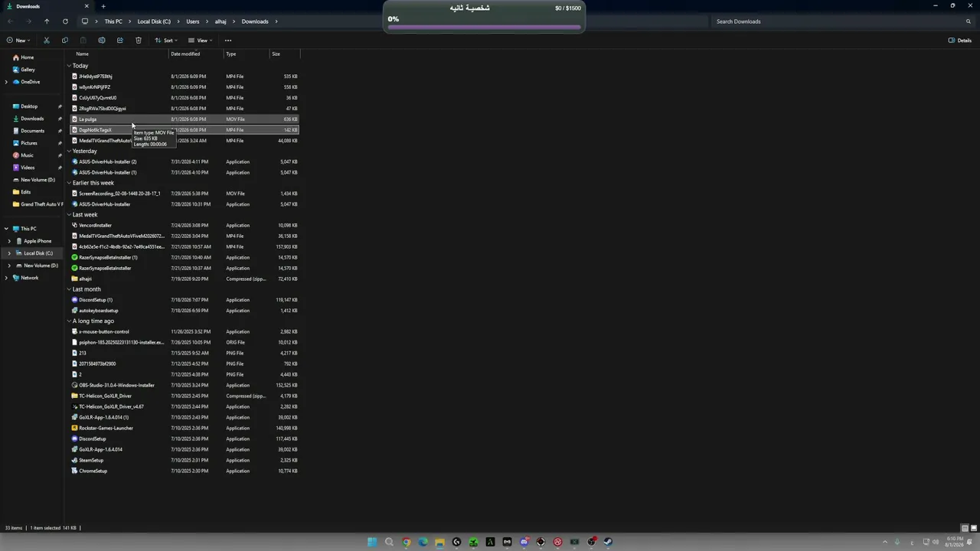The height and width of the screenshot is (551, 980).
Task: Click the Back arrow navigation button
Action: click(10, 21)
